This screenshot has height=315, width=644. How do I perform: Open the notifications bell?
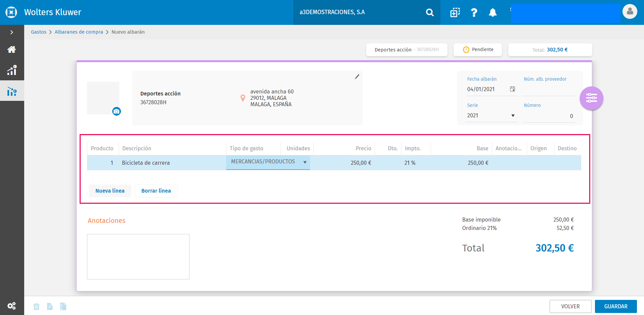pos(492,12)
